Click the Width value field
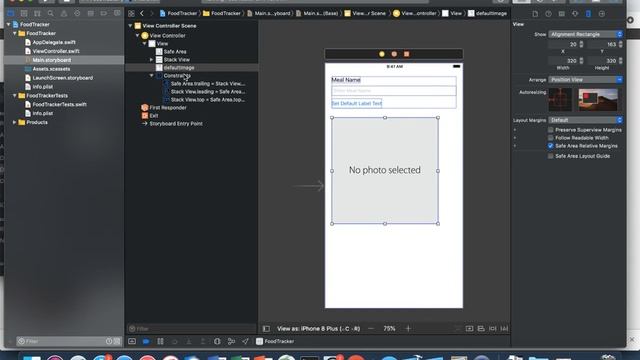The image size is (640, 360). (564, 61)
